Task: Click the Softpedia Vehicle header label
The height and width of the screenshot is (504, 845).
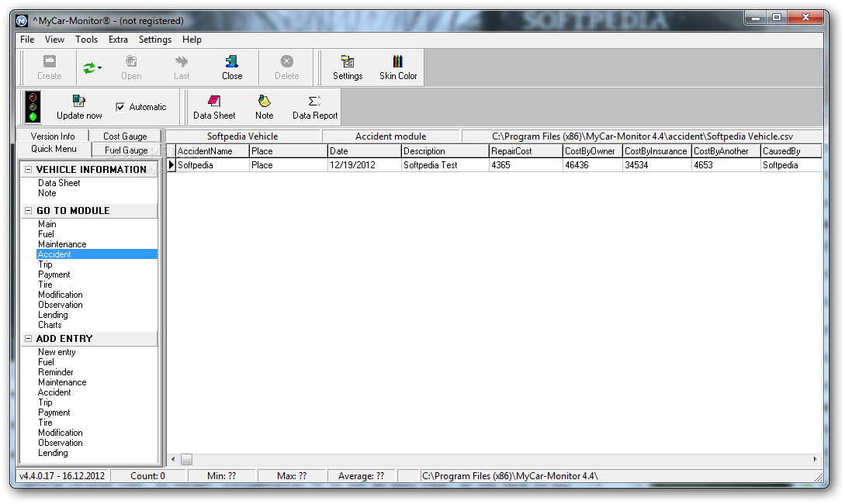Action: click(x=243, y=136)
